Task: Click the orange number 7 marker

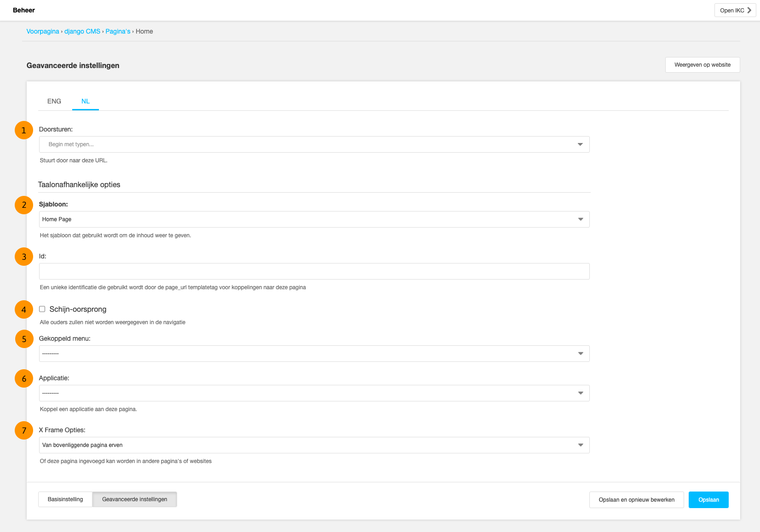Action: (24, 431)
